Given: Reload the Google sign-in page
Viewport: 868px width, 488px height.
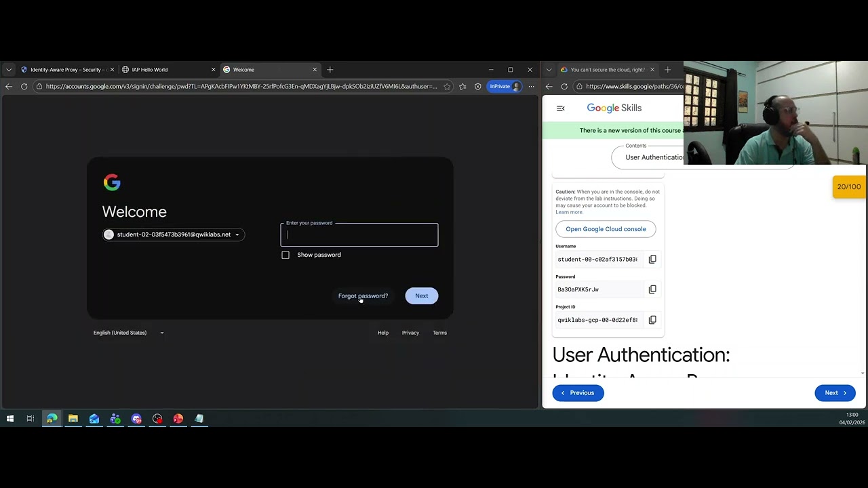Looking at the screenshot, I should [x=24, y=86].
